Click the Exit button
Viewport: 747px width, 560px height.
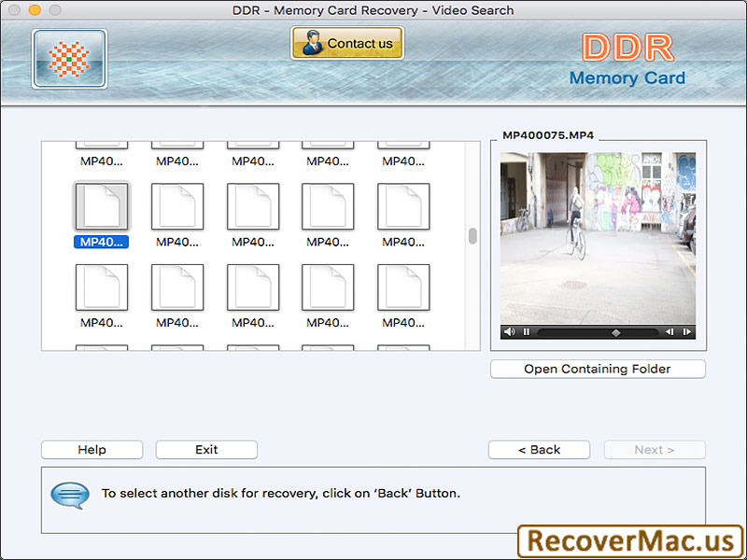(x=206, y=450)
